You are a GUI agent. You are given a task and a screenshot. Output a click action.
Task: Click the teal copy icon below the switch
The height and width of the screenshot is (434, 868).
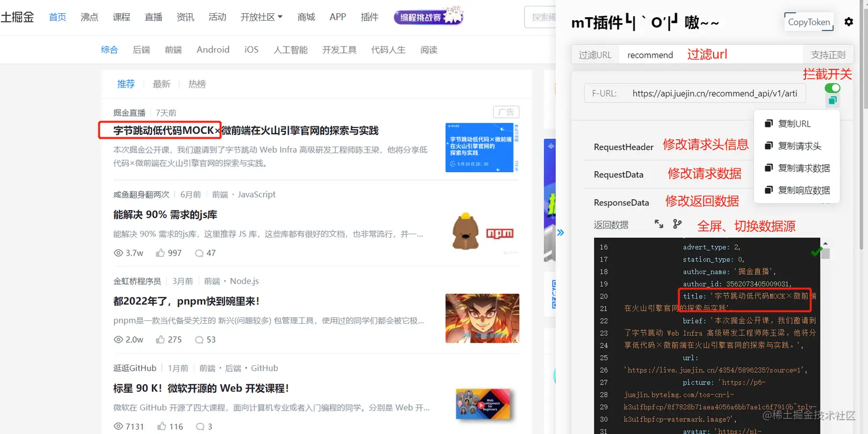(x=832, y=100)
